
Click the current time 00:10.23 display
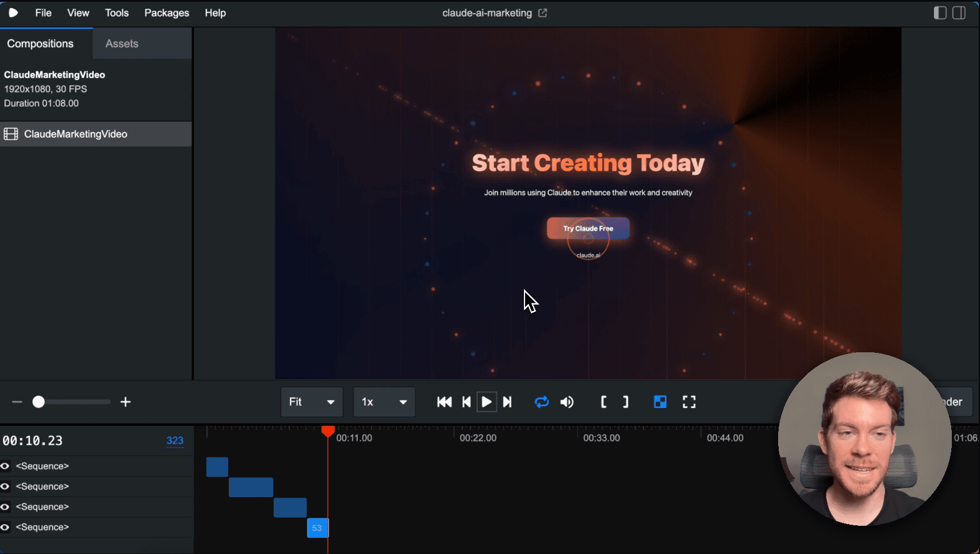click(x=33, y=441)
